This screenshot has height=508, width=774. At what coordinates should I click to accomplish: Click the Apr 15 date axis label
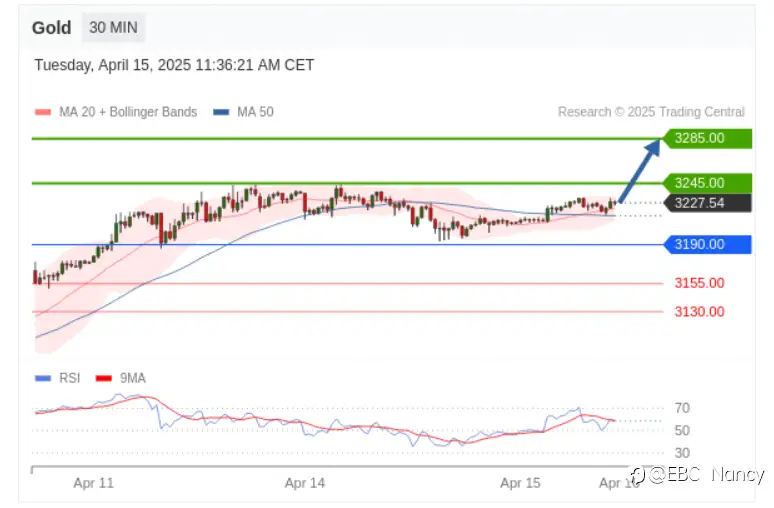point(520,483)
